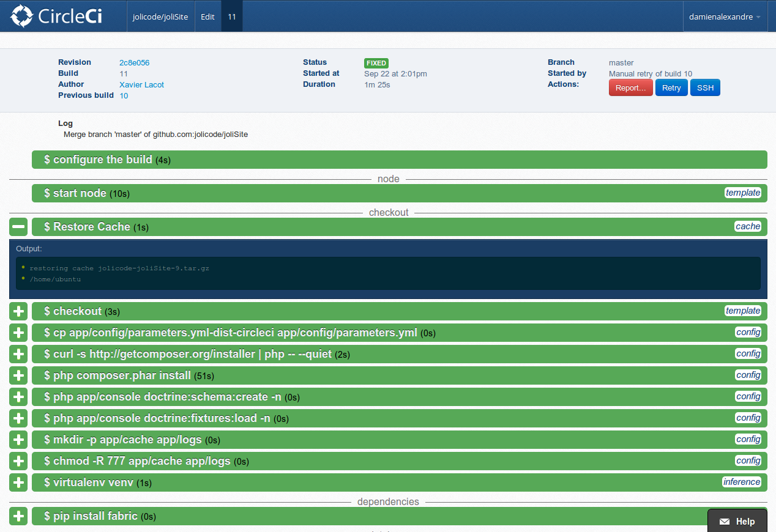Click the Restore Cache step header
Image resolution: width=776 pixels, height=532 pixels.
tap(400, 227)
